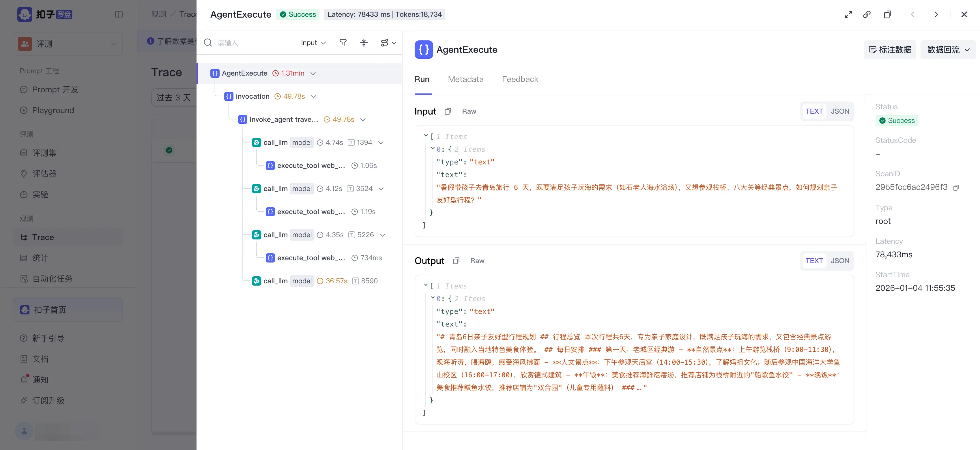Open the execute_tool span taking 734ms
The width and height of the screenshot is (980, 450).
click(x=324, y=258)
